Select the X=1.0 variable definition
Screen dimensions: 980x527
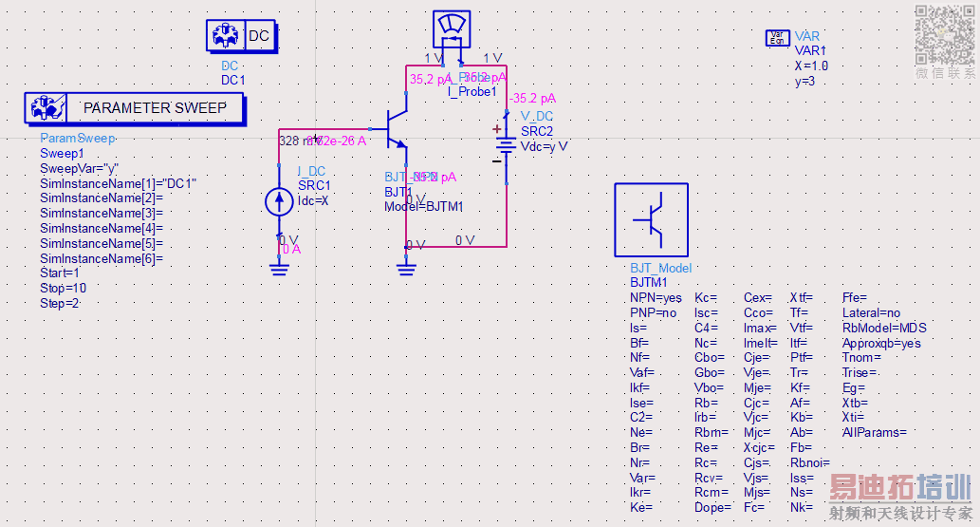[x=811, y=66]
